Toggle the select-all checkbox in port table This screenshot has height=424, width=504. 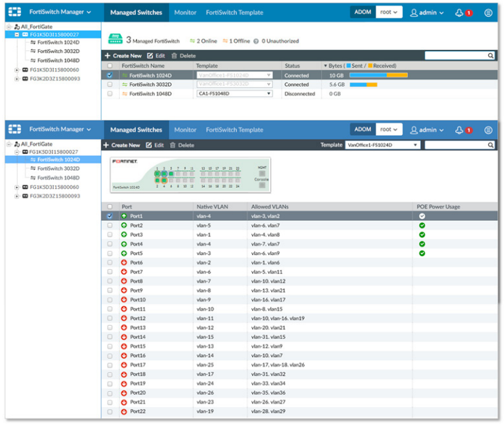(x=110, y=207)
